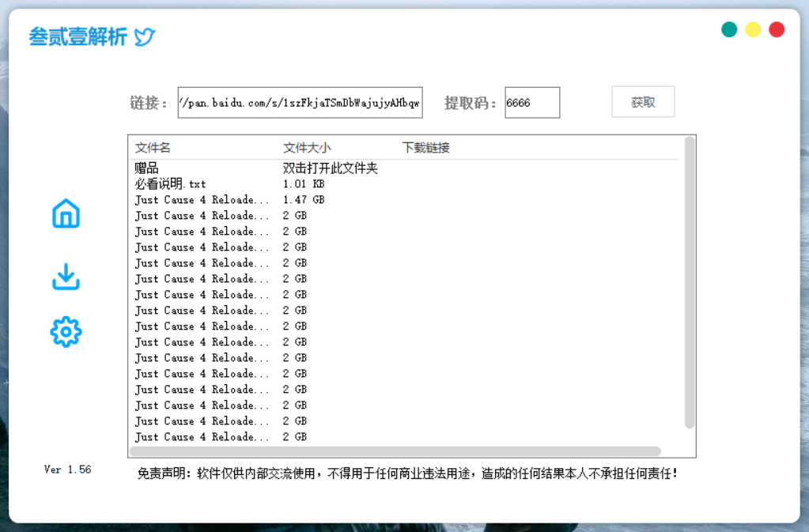Select the Home icon in the sidebar
The height and width of the screenshot is (532, 809).
coord(65,213)
